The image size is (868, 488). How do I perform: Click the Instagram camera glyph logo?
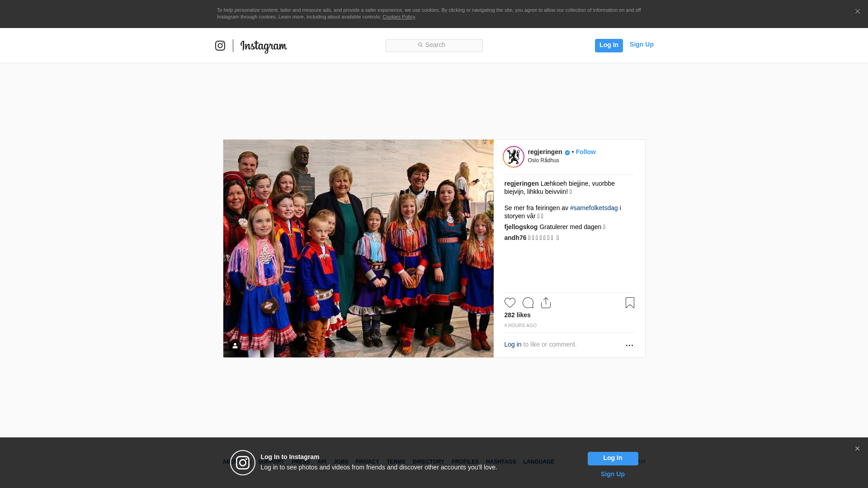tap(220, 46)
